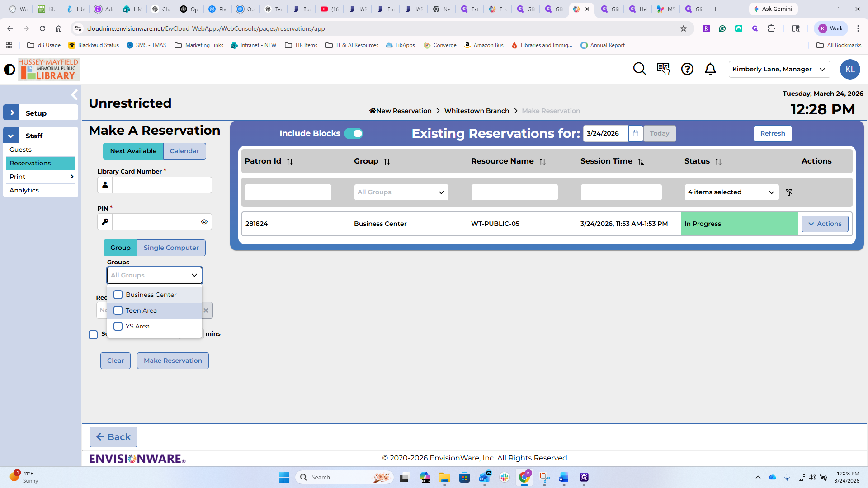The image size is (868, 488).
Task: Click the clear filters funnel icon
Action: pos(789,192)
